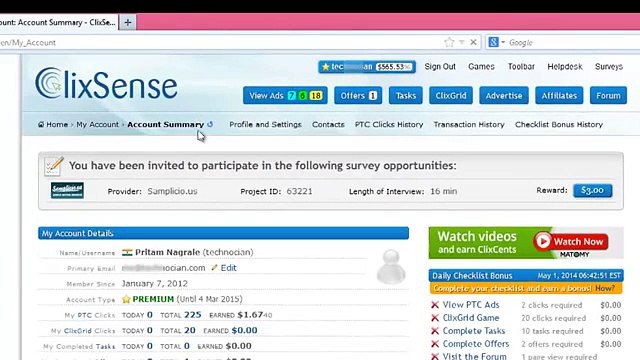Switch to Contacts tab
The height and width of the screenshot is (360, 640).
328,124
